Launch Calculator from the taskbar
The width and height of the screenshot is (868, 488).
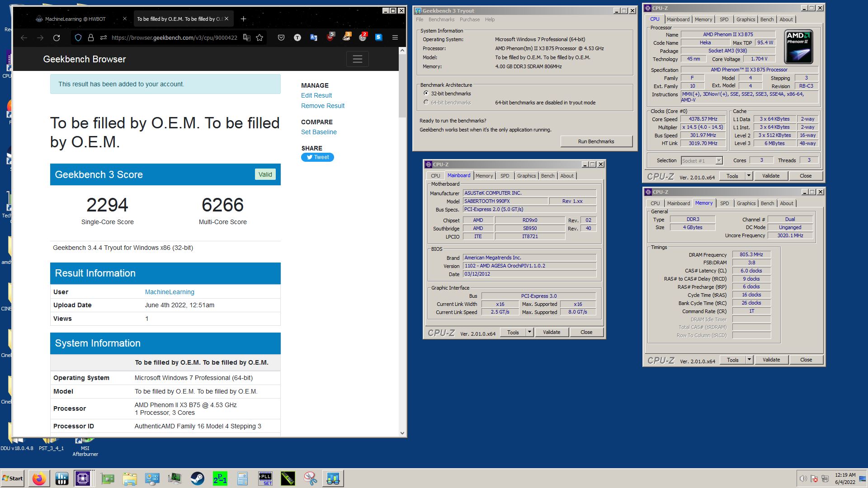pyautogui.click(x=243, y=479)
